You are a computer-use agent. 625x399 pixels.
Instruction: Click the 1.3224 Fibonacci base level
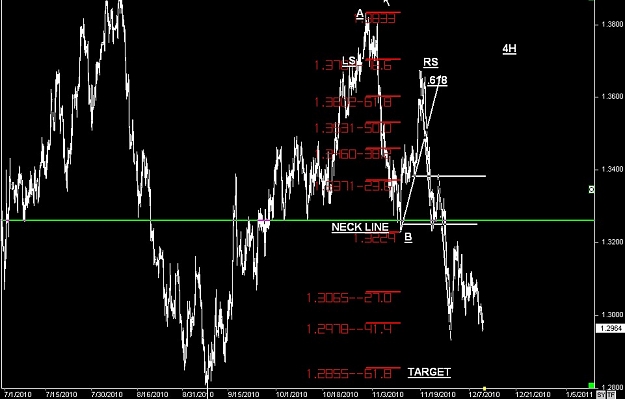coord(375,238)
